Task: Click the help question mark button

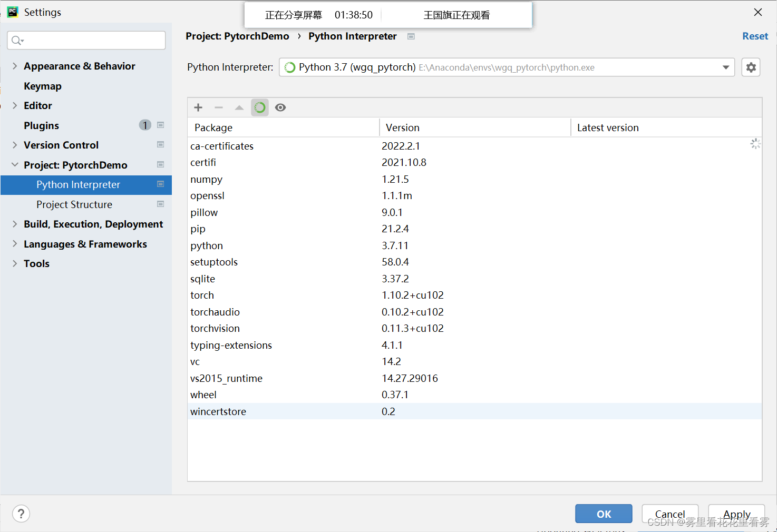Action: coord(21,514)
